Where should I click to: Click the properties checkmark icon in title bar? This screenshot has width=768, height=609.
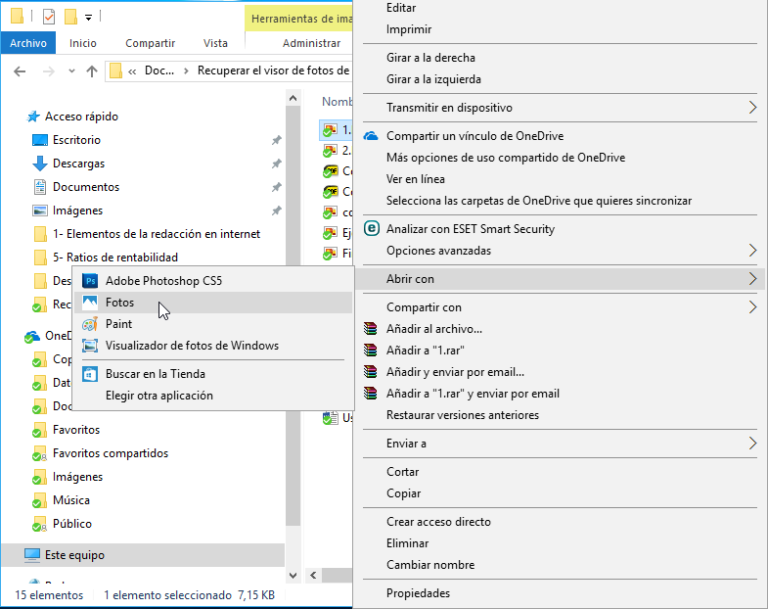pos(49,17)
